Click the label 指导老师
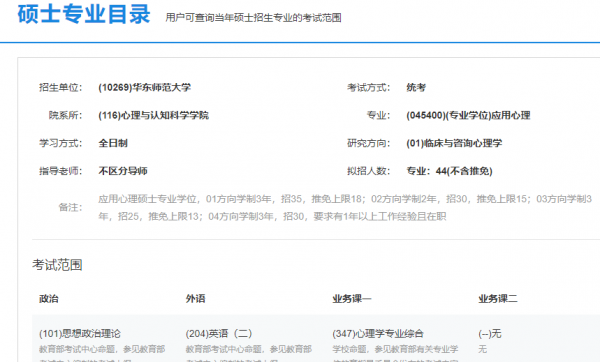This screenshot has height=362, width=600. (x=60, y=171)
